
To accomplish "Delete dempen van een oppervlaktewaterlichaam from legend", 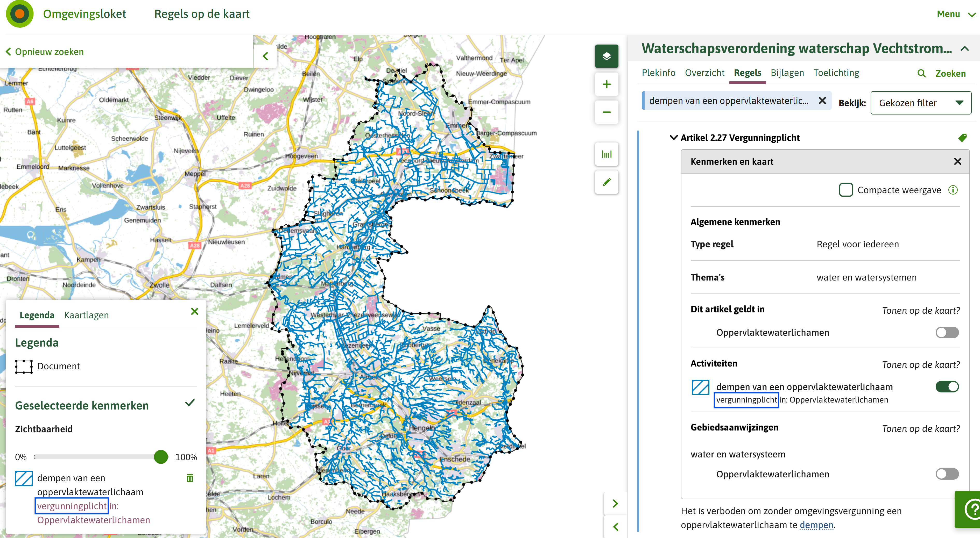I will click(x=190, y=478).
